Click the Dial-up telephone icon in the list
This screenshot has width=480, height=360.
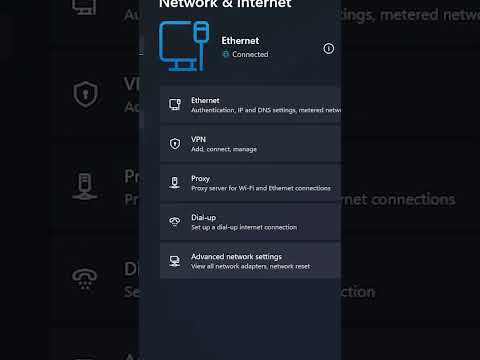[x=175, y=222]
